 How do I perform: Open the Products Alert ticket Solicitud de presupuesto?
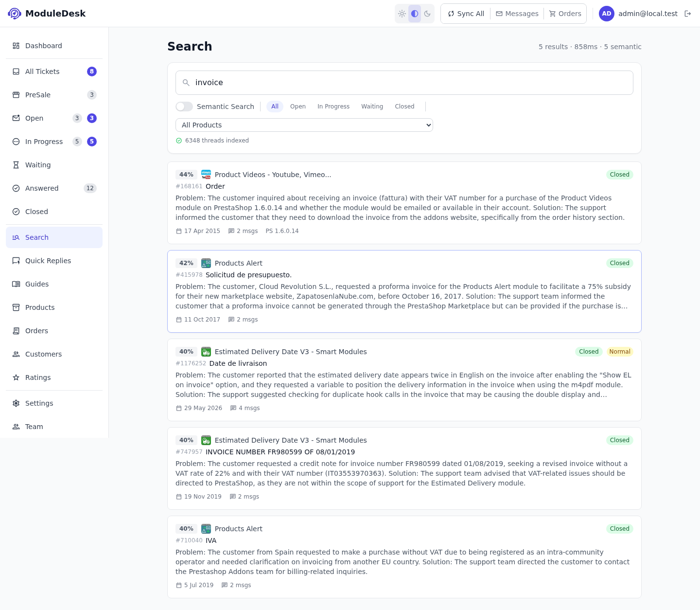(404, 291)
